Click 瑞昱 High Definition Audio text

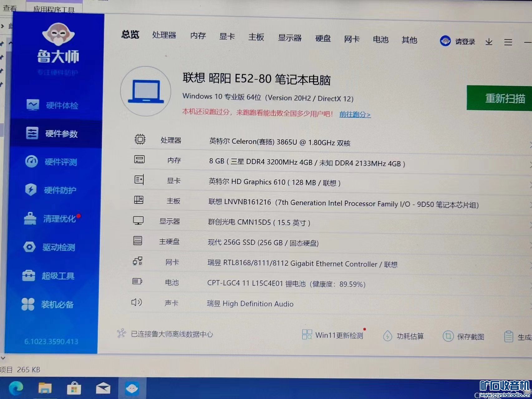pyautogui.click(x=250, y=304)
